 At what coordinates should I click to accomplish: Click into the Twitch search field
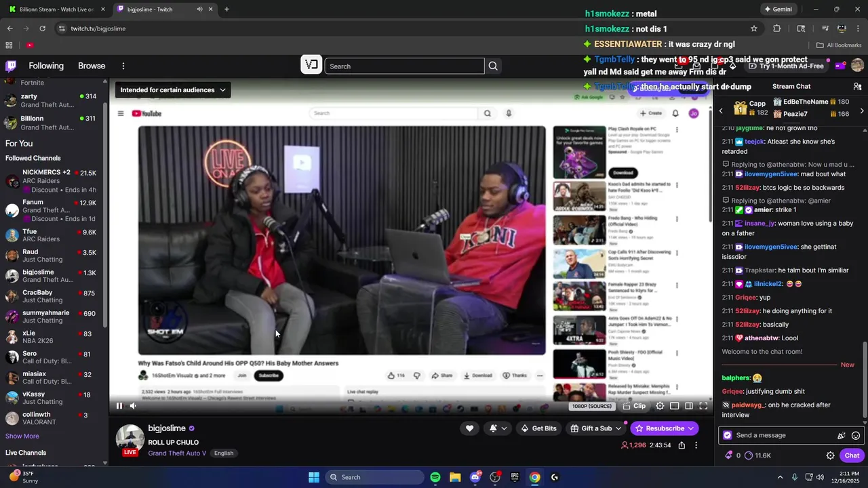point(404,66)
